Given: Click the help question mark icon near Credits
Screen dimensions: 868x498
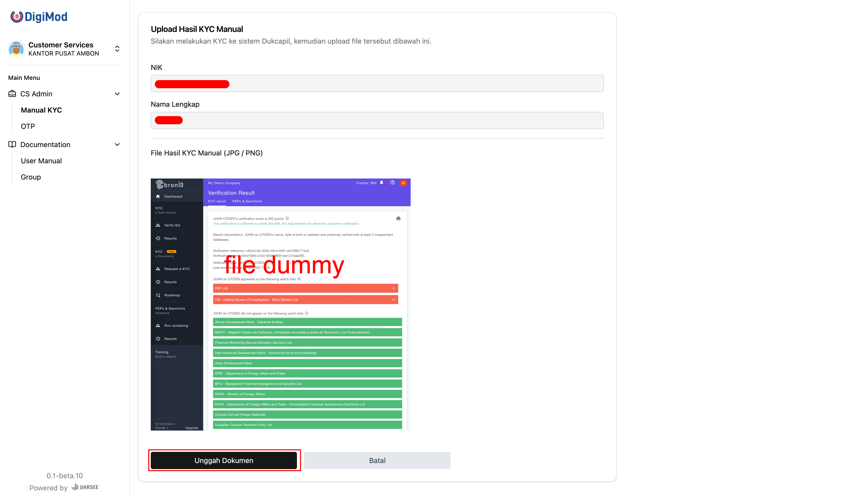Looking at the screenshot, I should click(392, 183).
